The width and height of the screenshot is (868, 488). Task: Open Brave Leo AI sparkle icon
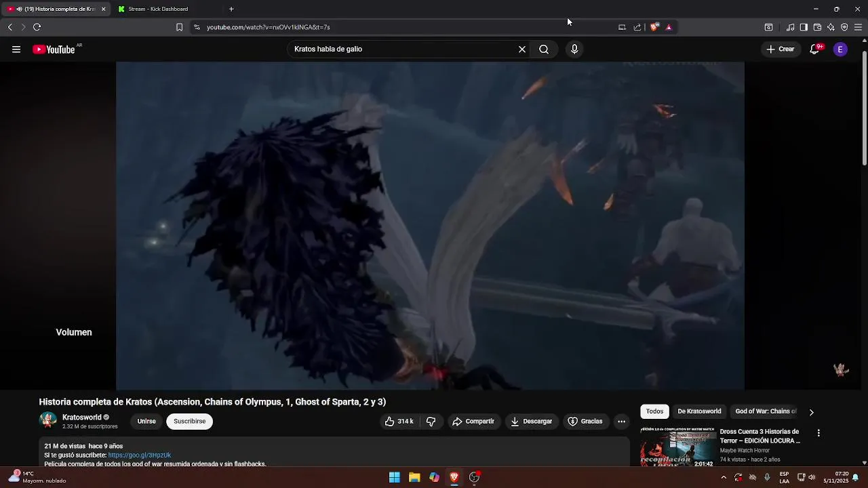pos(831,27)
